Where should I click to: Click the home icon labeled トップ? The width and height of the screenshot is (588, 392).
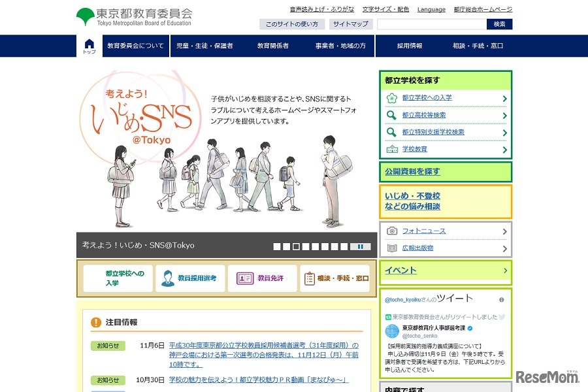[x=89, y=46]
